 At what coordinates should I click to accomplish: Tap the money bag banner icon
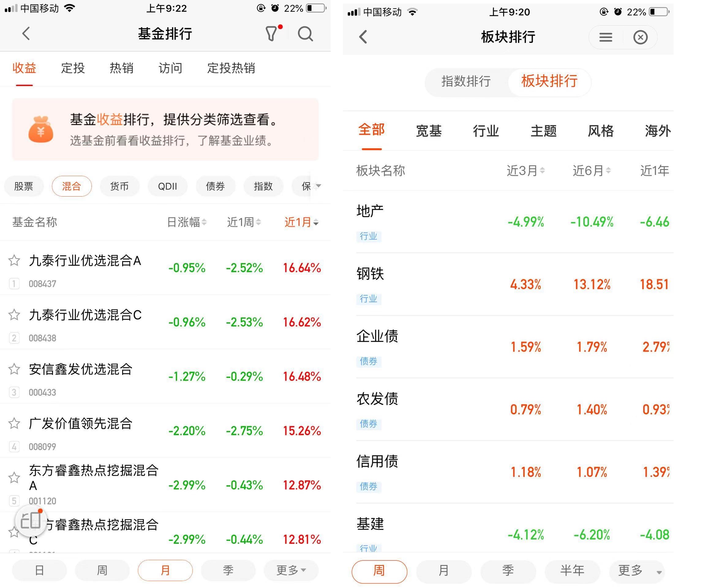[x=41, y=130]
